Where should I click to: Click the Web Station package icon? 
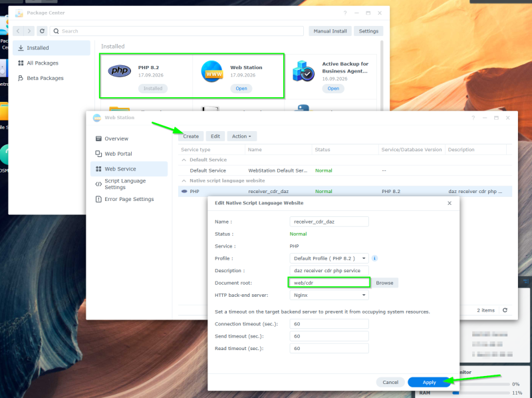(212, 71)
